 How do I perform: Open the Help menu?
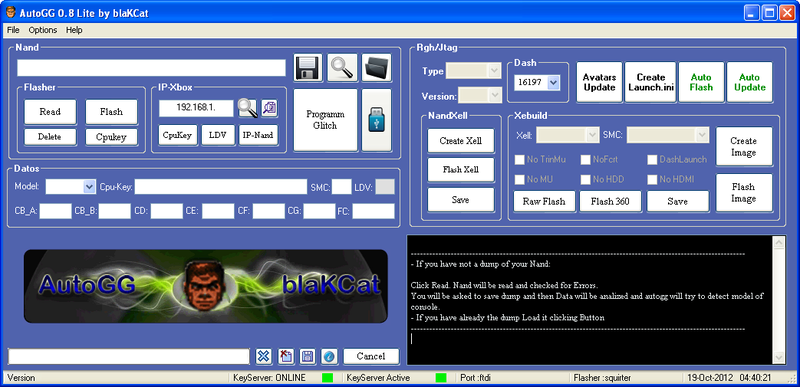pos(74,30)
